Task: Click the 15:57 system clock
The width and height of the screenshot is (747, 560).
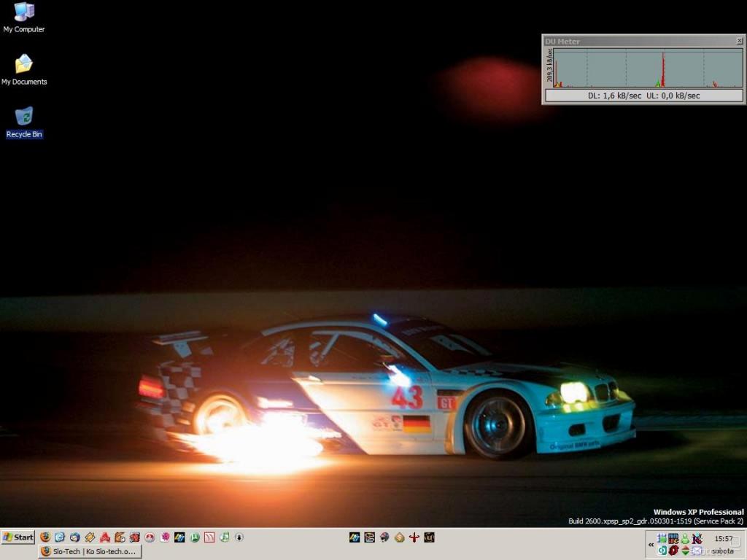Action: click(723, 539)
